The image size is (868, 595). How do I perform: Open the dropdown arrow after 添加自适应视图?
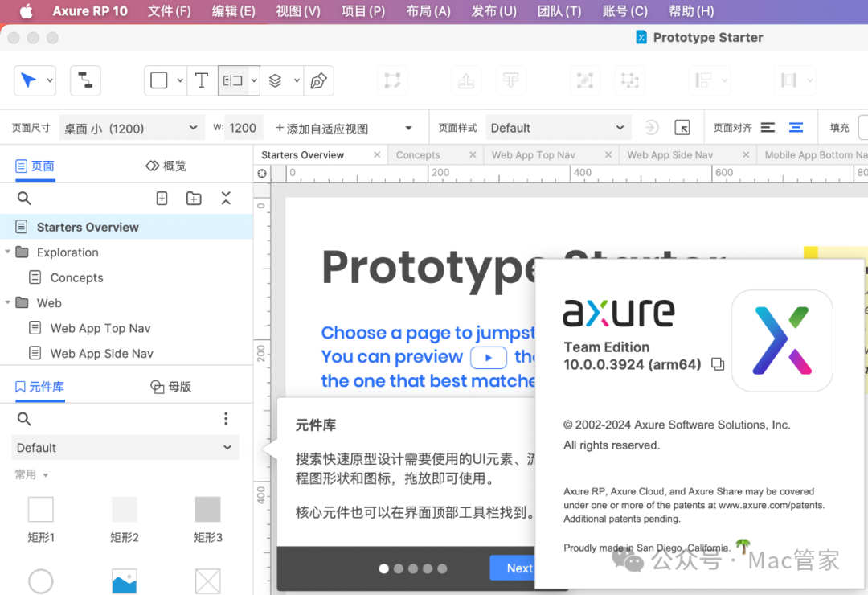pyautogui.click(x=408, y=129)
